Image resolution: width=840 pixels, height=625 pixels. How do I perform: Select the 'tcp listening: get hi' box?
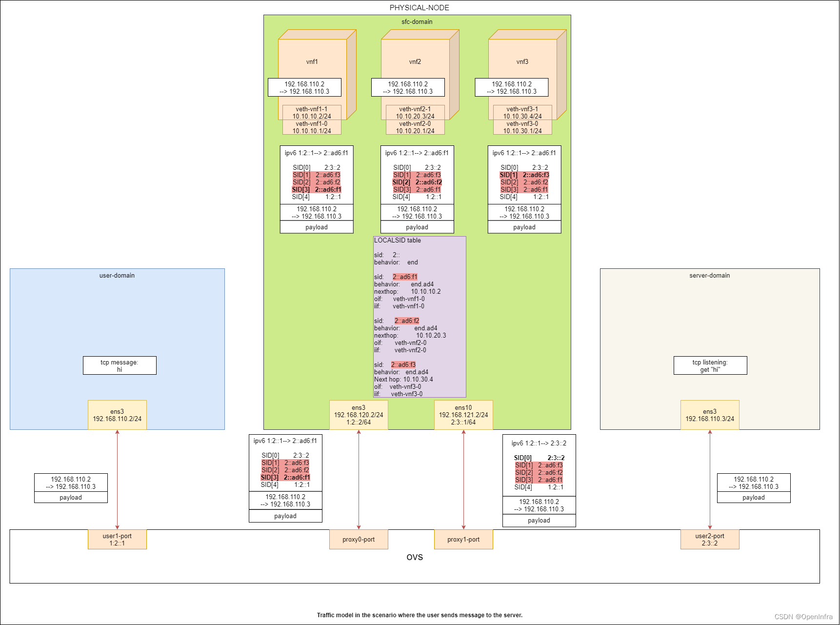710,365
